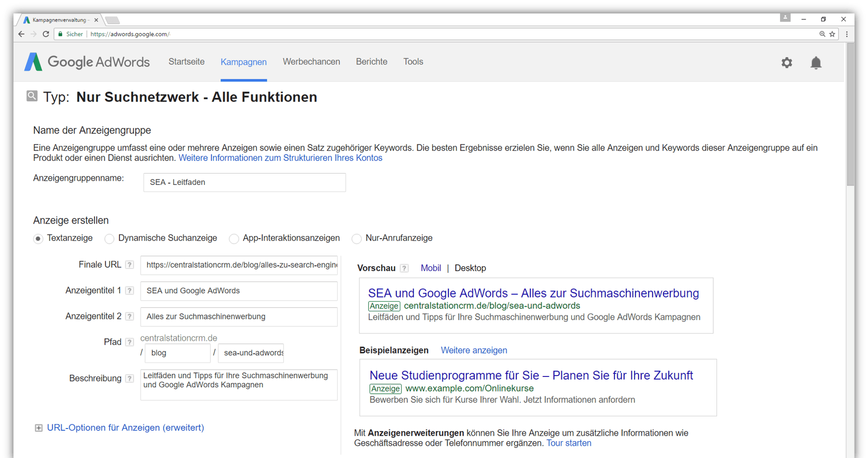The width and height of the screenshot is (868, 458).
Task: Open the notifications bell icon
Action: point(816,62)
